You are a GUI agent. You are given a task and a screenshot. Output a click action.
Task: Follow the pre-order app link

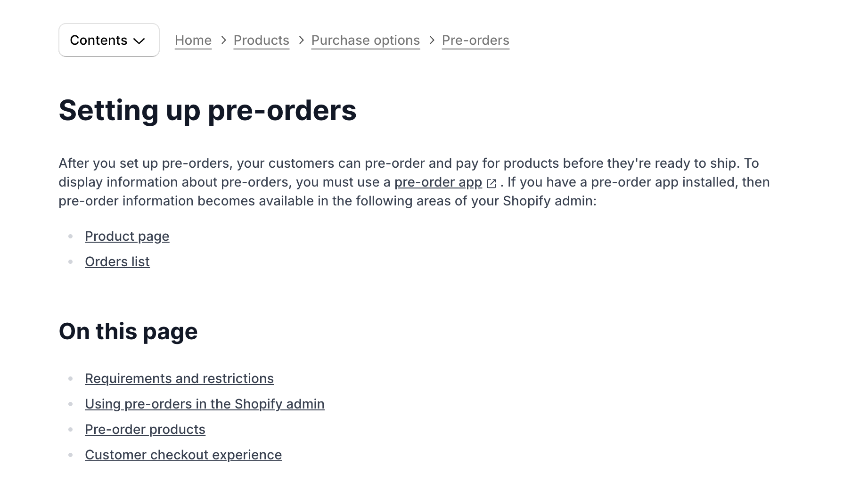coord(437,182)
